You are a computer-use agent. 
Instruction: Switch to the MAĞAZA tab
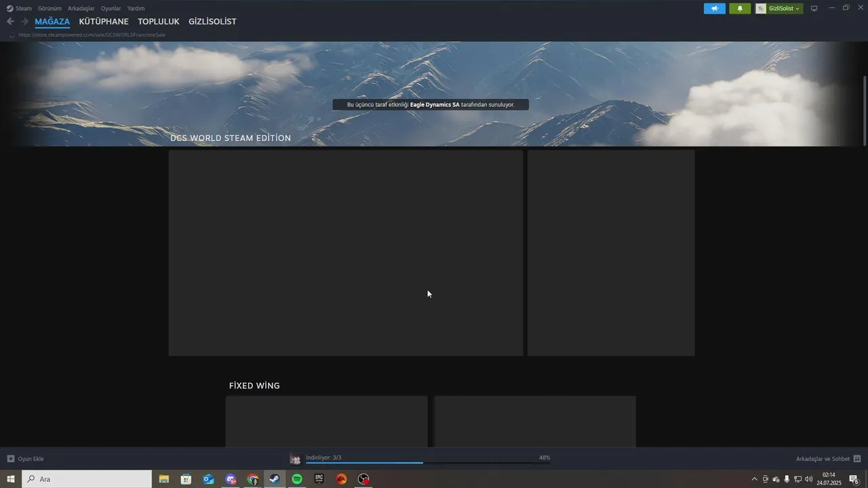pos(52,22)
